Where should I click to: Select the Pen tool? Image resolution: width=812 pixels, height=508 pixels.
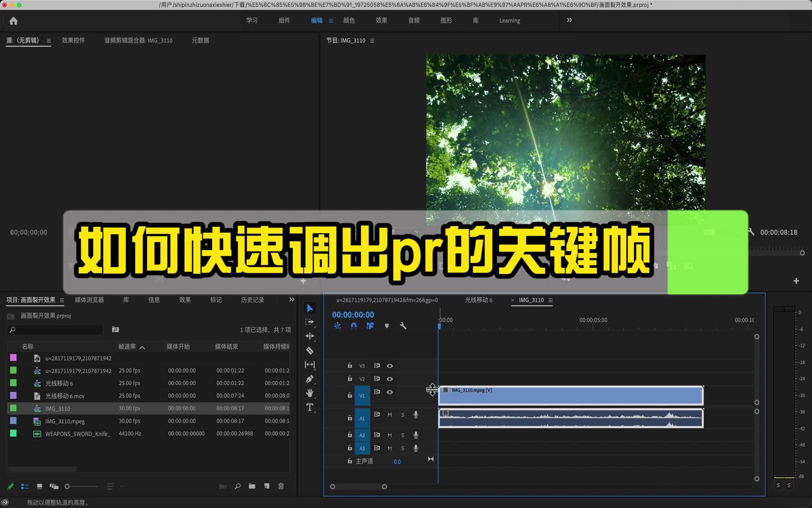(310, 379)
